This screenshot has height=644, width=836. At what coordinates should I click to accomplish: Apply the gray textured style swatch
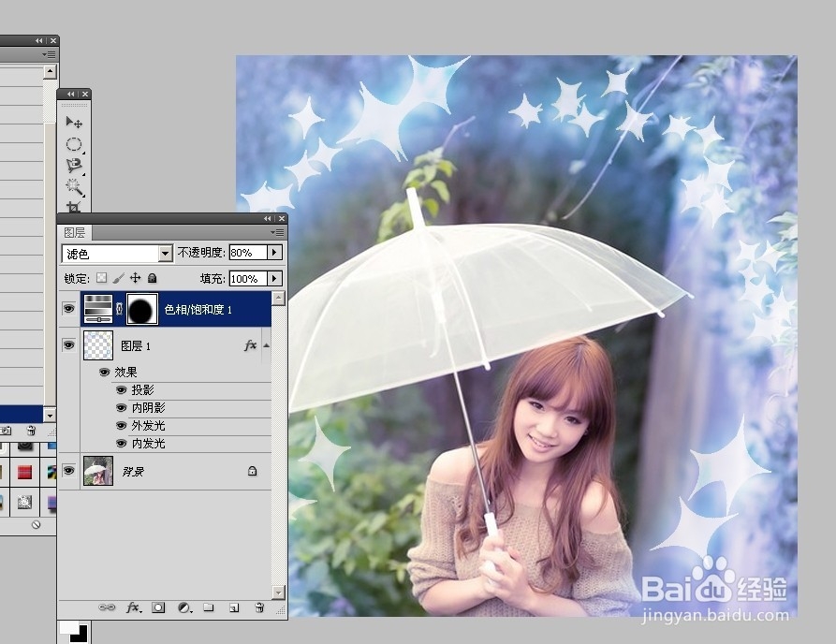click(25, 502)
